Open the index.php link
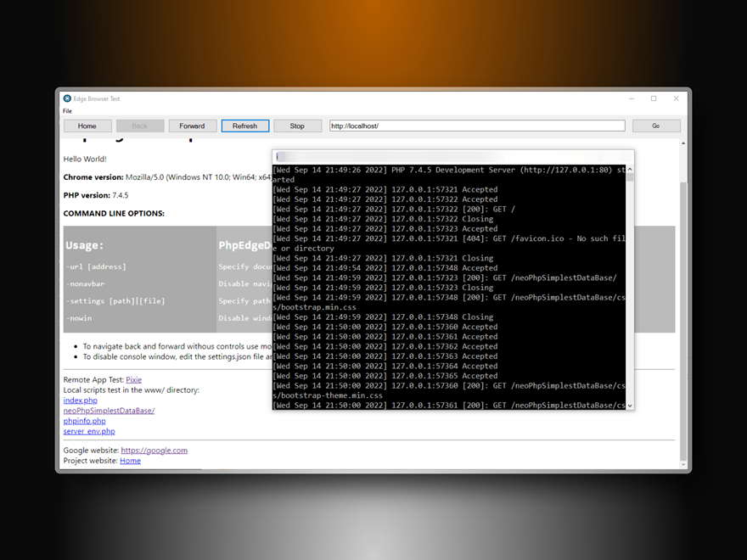 [x=80, y=400]
